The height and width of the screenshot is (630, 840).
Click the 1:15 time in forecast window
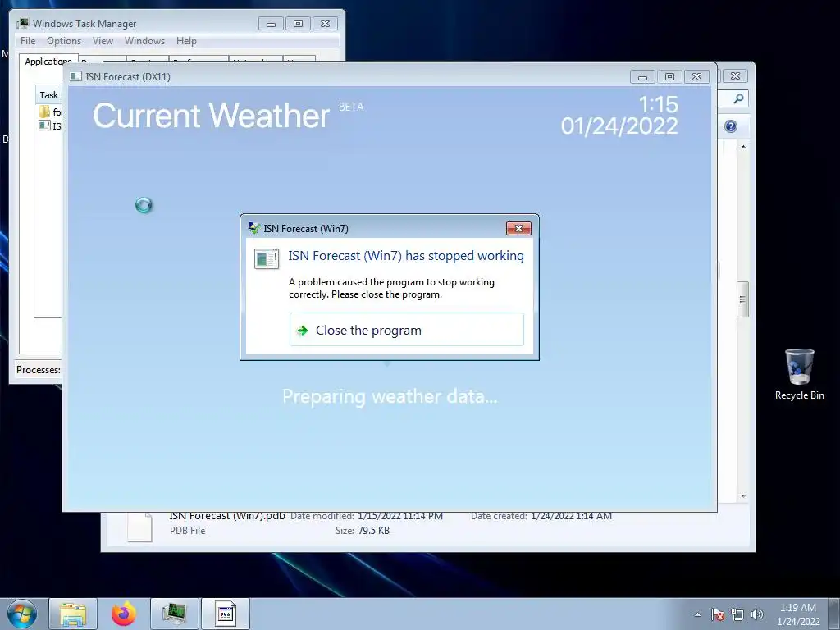pyautogui.click(x=659, y=104)
